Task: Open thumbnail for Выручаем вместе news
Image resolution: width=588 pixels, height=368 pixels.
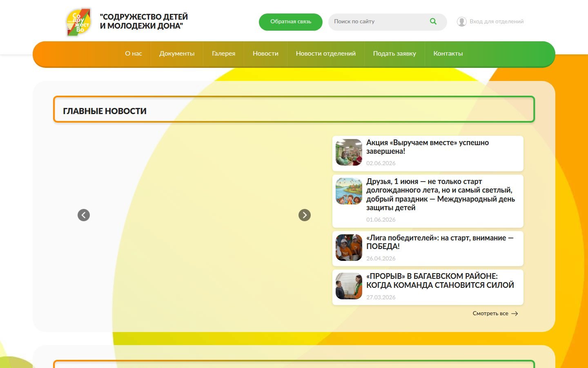Action: pos(349,152)
